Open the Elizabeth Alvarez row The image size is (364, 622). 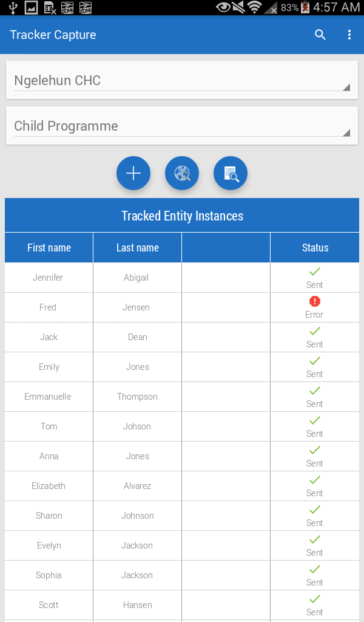138,486
